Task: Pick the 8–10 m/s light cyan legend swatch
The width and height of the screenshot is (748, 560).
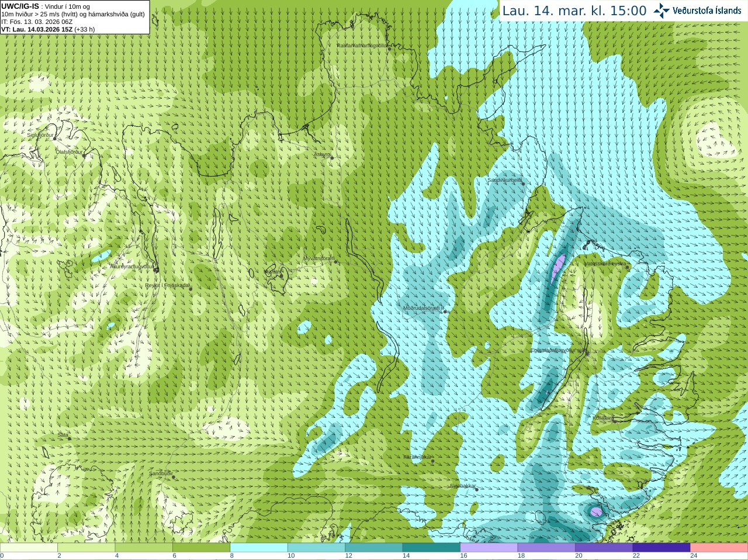Action: pos(259,548)
